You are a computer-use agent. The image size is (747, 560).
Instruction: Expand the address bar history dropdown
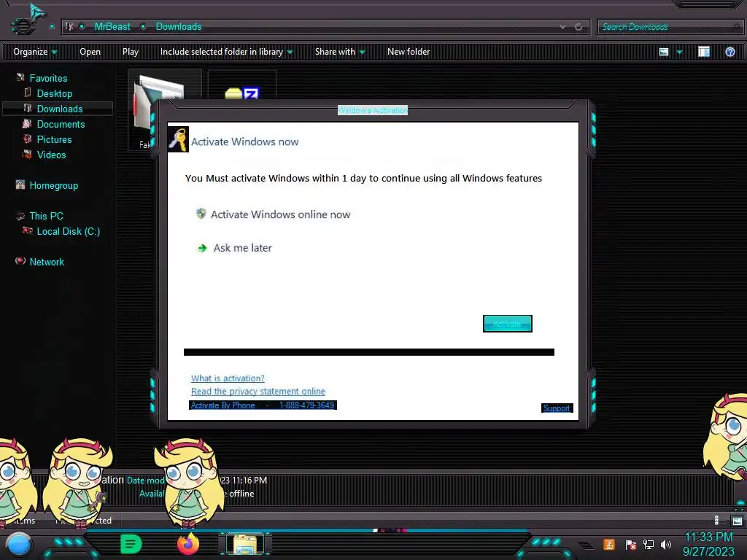pos(563,27)
